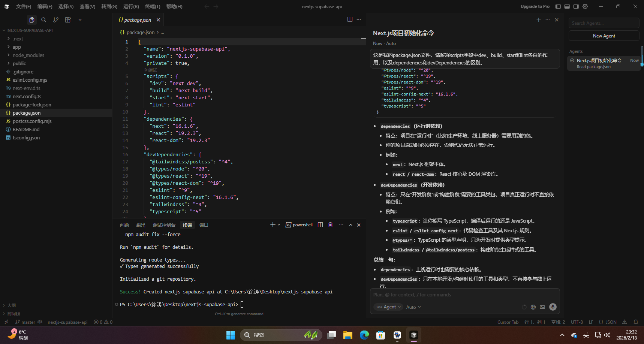Start a new chat with plus icon

pos(539,20)
